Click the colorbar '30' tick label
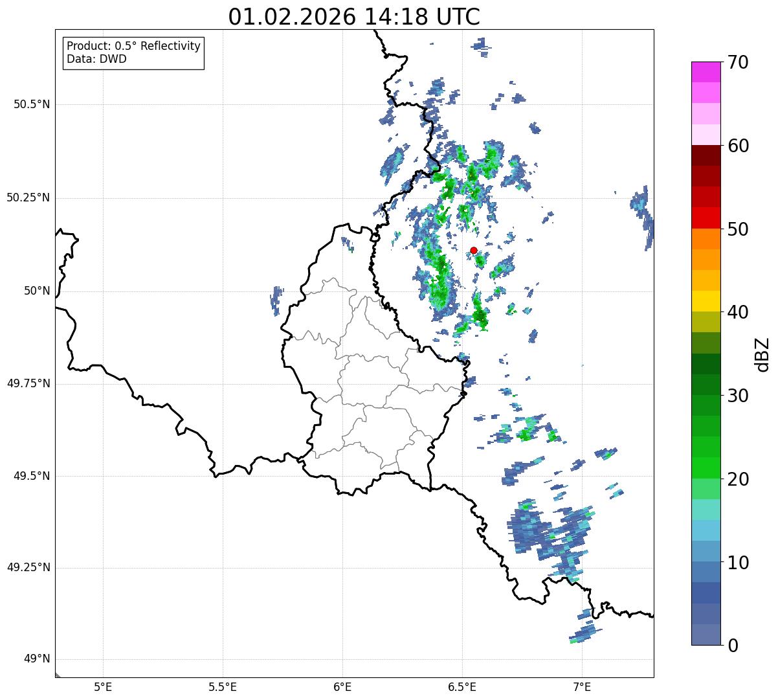The width and height of the screenshot is (778, 700). pyautogui.click(x=738, y=396)
